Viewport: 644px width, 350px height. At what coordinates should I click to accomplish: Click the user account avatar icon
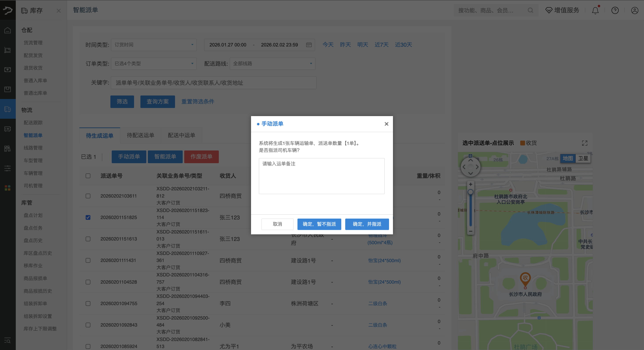[x=635, y=11]
